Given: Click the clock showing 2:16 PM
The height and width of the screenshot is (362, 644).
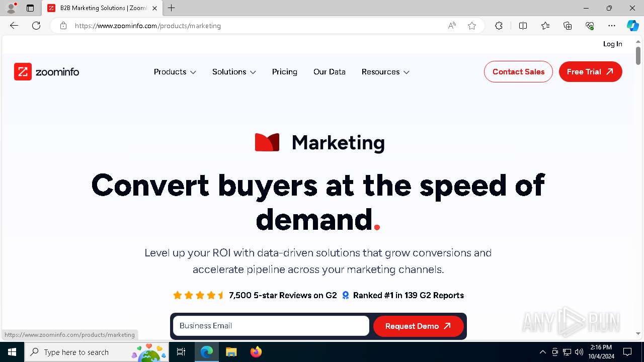Looking at the screenshot, I should point(601,347).
